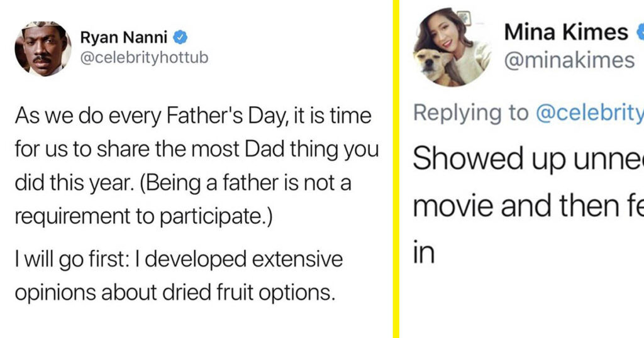Image resolution: width=644 pixels, height=338 pixels.
Task: Click the '(Being a father is not a' line
Action: click(183, 183)
